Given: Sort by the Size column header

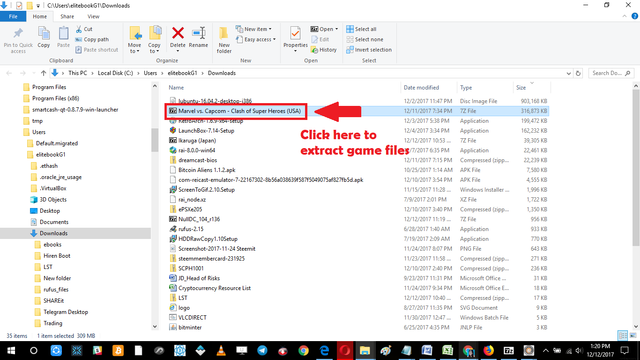Looking at the screenshot, I should click(521, 87).
